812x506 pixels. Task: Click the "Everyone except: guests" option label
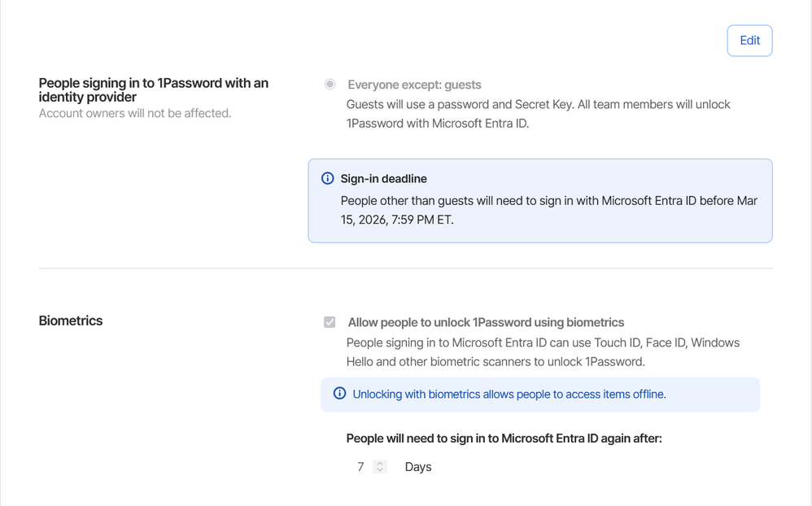point(414,85)
